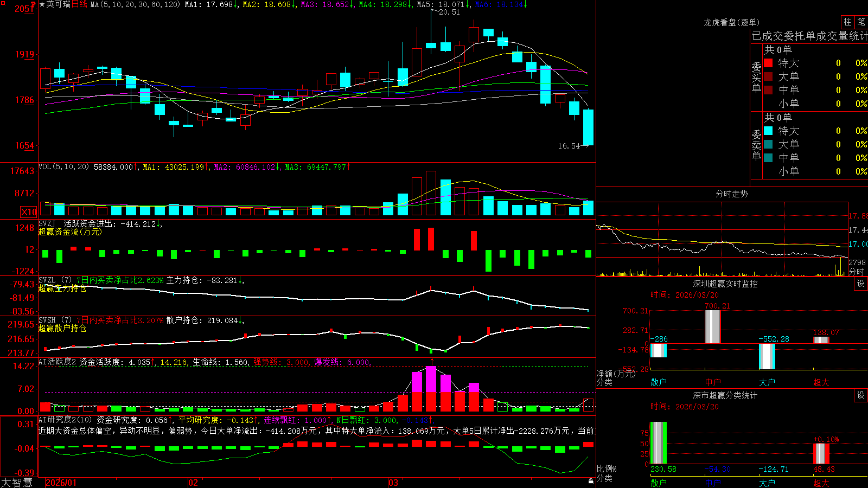Screen dimensions: 868x488
Task: Click the 深市超赢分类统计 panel title
Action: point(725,395)
